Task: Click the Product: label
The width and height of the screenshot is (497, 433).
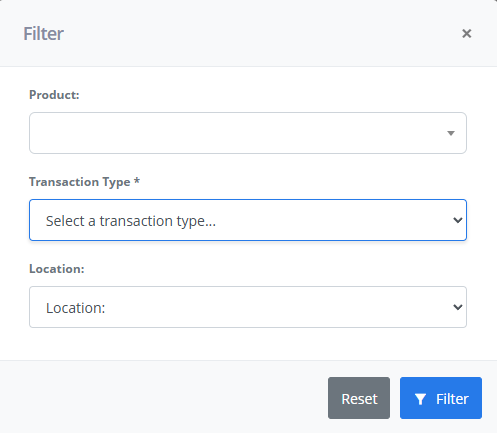Action: point(54,95)
